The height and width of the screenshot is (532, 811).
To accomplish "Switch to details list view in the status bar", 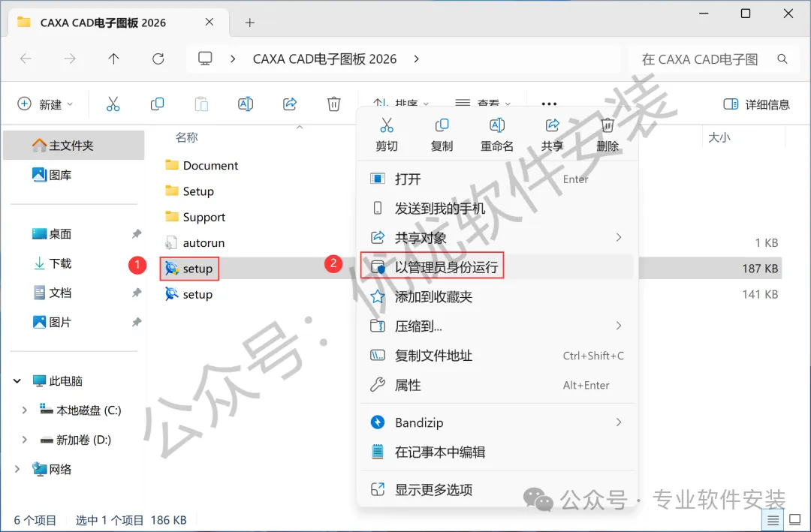I will point(773,519).
